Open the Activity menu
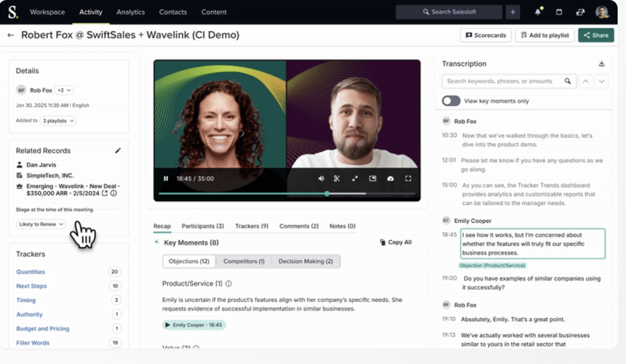 point(90,12)
